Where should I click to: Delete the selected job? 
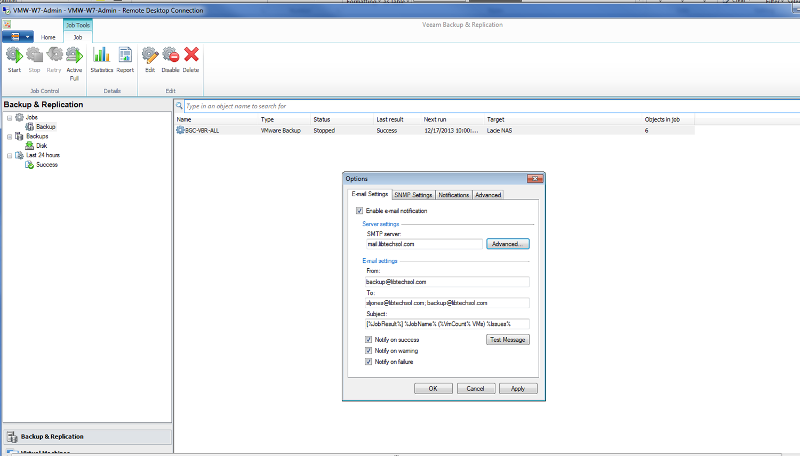191,55
